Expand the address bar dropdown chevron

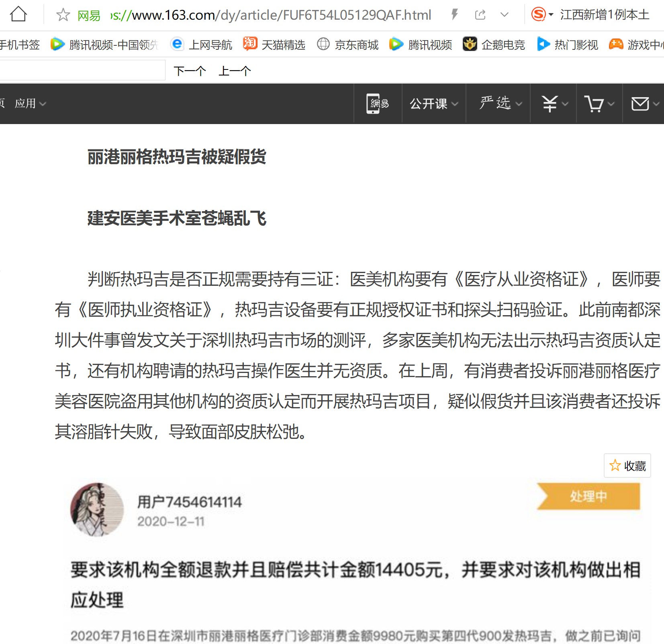[505, 15]
